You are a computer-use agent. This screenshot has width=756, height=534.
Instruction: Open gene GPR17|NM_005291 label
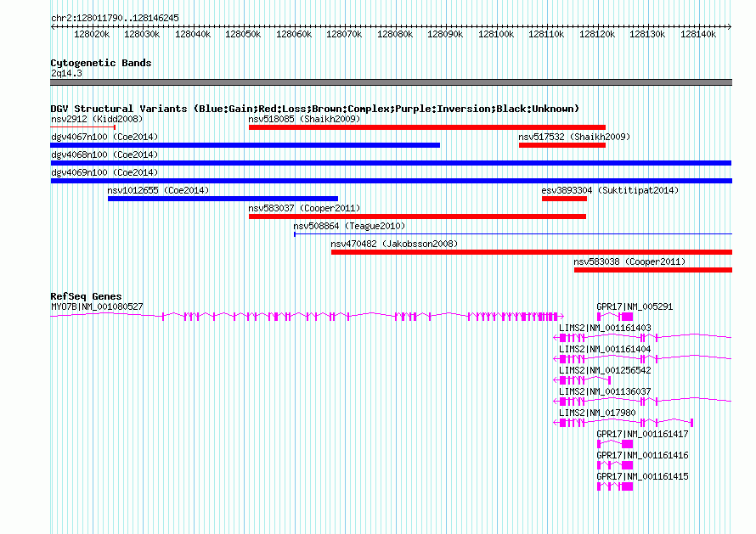pyautogui.click(x=635, y=306)
